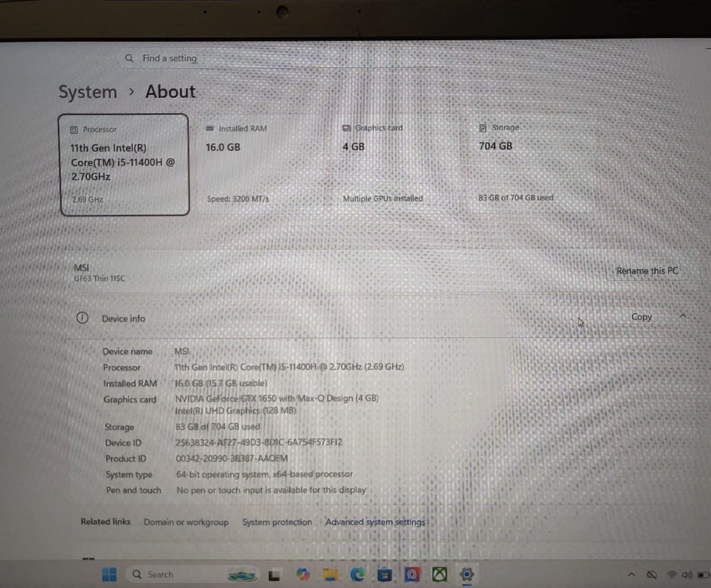The height and width of the screenshot is (588, 711).
Task: Click the Intel(R) UHD Graphics (128 MB) text
Action: click(x=235, y=410)
